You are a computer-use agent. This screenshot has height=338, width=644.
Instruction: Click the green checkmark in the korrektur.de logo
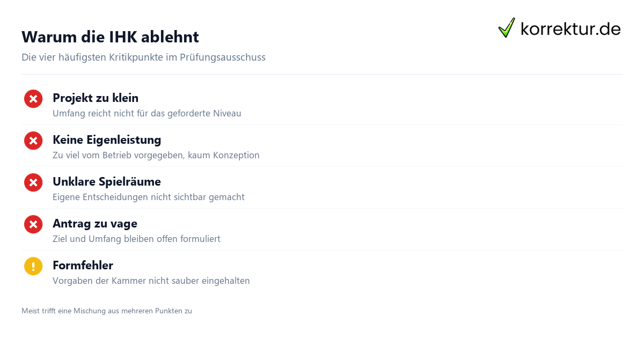(x=507, y=28)
